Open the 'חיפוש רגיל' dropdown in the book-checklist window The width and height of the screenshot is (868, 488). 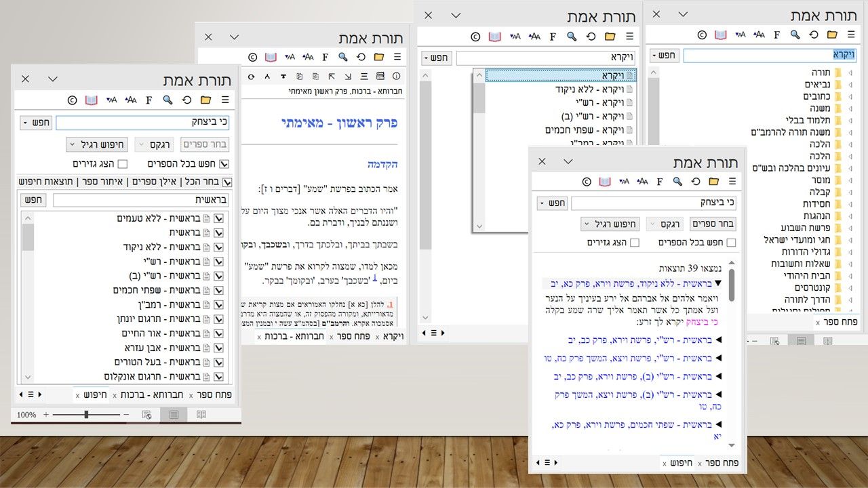[96, 144]
